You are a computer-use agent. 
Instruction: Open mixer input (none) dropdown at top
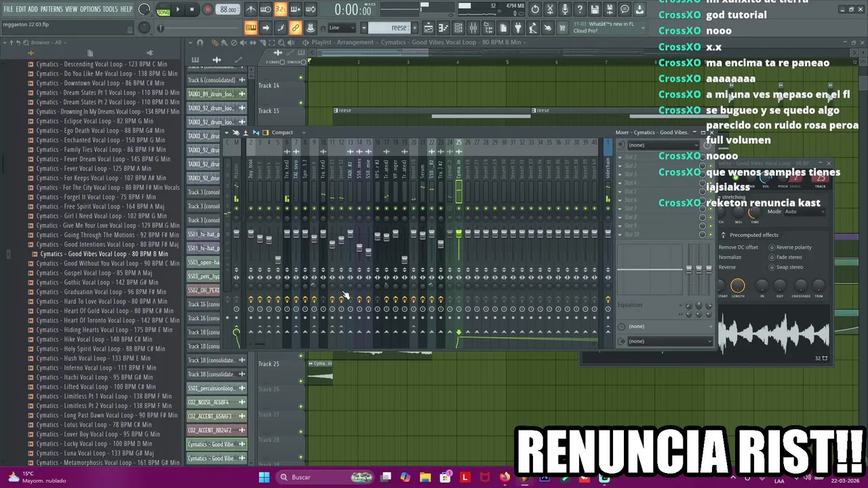(663, 145)
